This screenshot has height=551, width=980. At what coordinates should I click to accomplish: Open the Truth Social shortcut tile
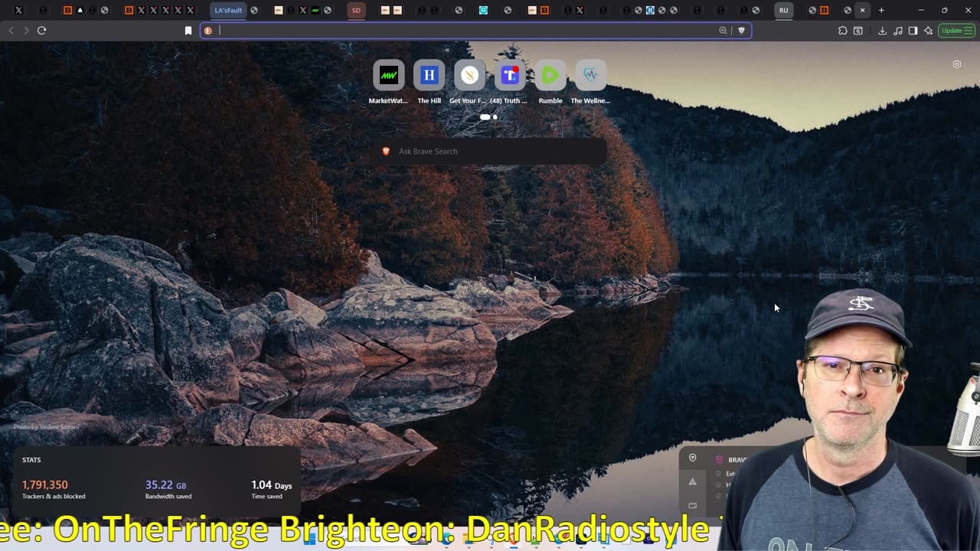pyautogui.click(x=510, y=75)
